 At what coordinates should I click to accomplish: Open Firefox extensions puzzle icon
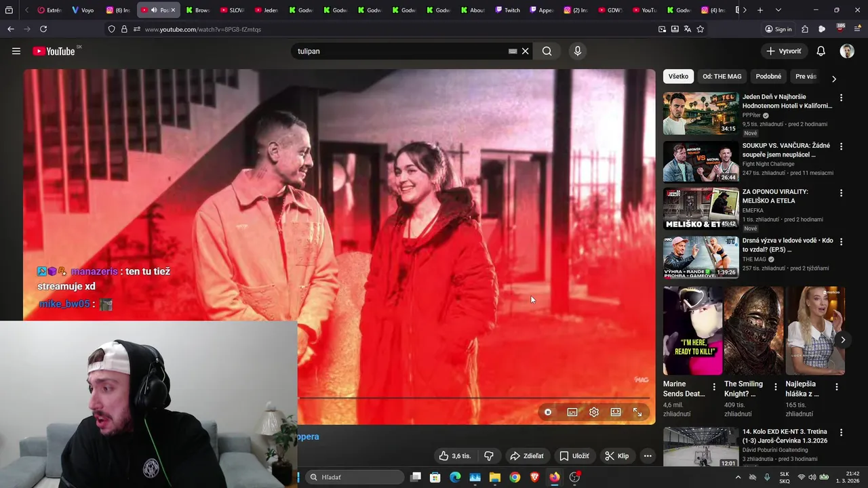(805, 29)
